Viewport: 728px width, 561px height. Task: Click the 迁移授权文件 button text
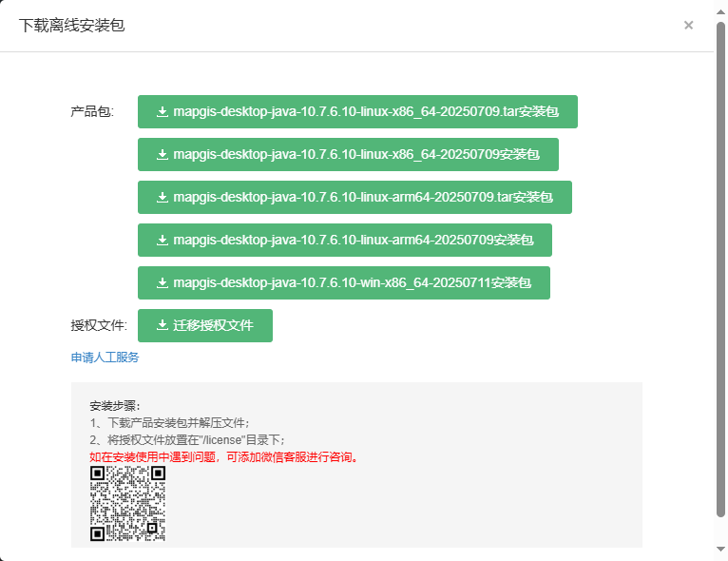[x=213, y=325]
